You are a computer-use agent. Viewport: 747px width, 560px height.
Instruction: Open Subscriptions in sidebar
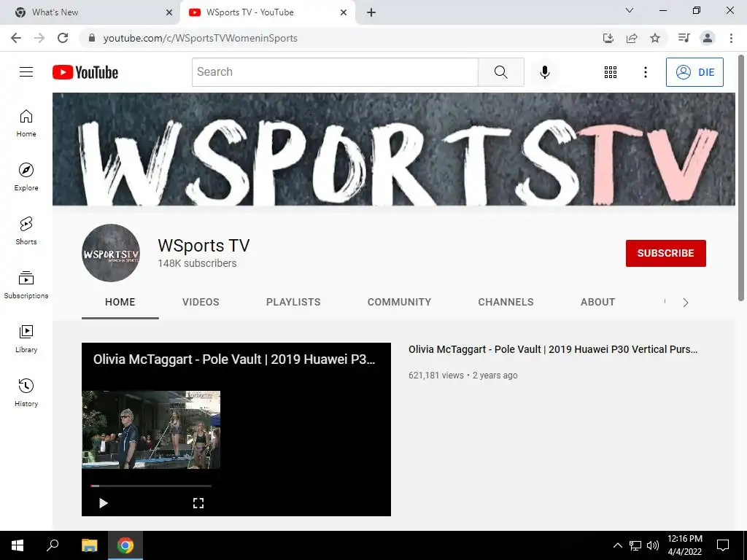point(26,285)
